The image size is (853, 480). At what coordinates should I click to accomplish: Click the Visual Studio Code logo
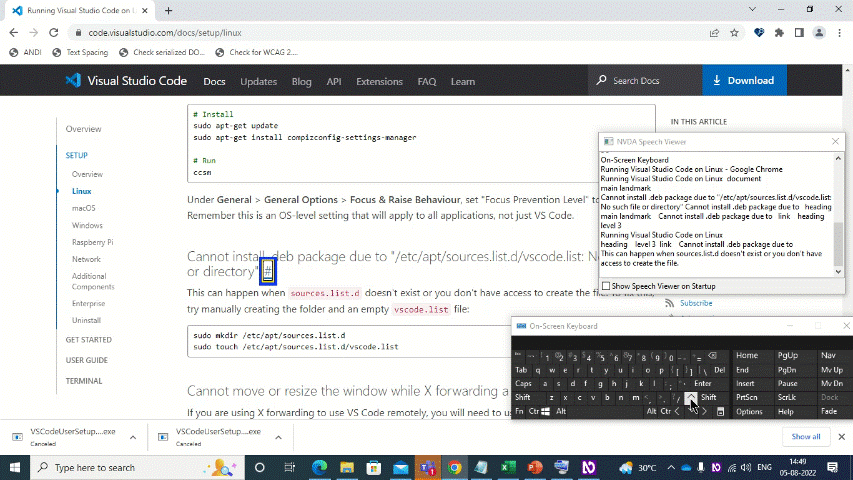coord(126,81)
